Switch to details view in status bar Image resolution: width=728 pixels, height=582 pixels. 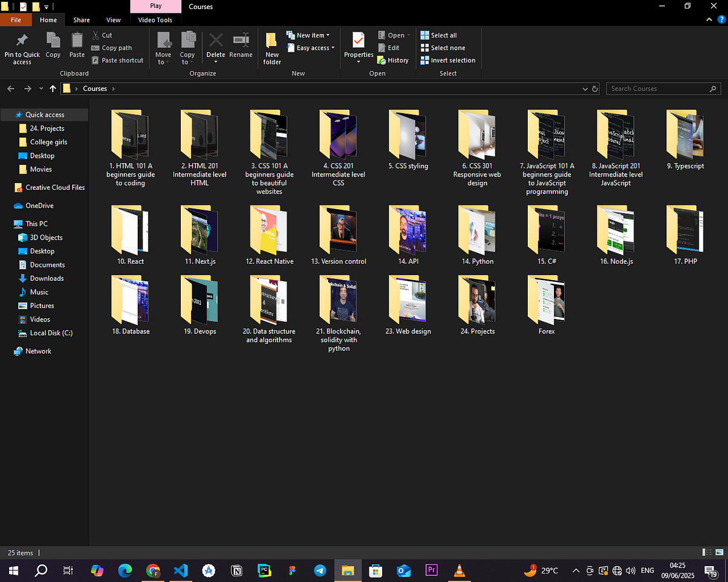[x=707, y=552]
